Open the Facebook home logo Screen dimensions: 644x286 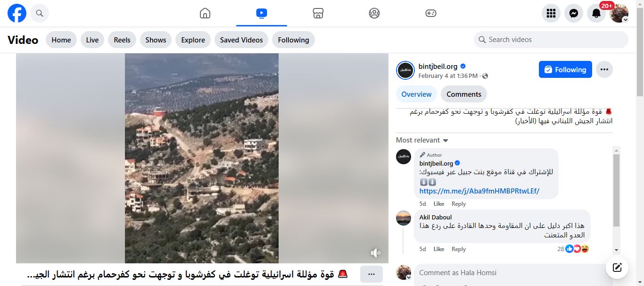click(x=17, y=13)
